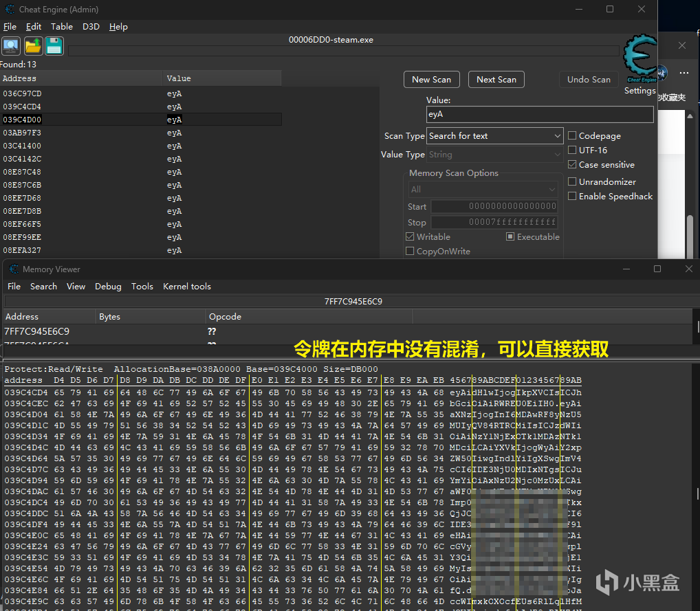Click the scan progress bar
This screenshot has width=700, height=611.
coord(344,51)
